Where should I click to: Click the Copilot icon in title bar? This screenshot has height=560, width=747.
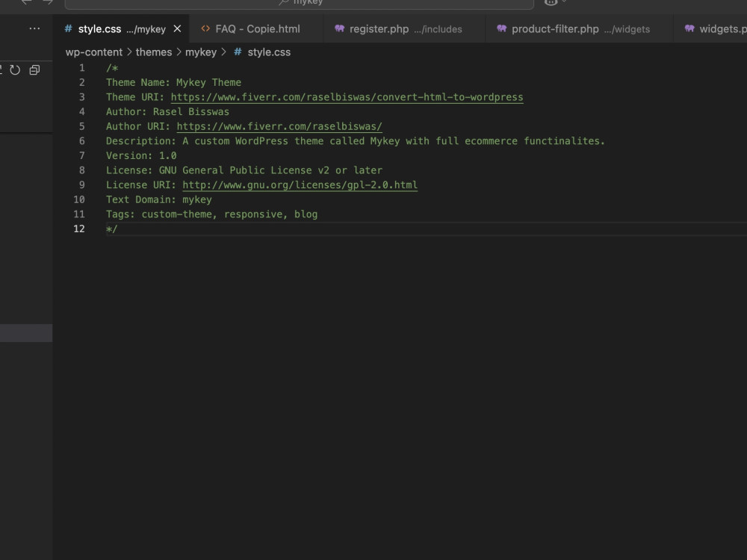(x=551, y=2)
